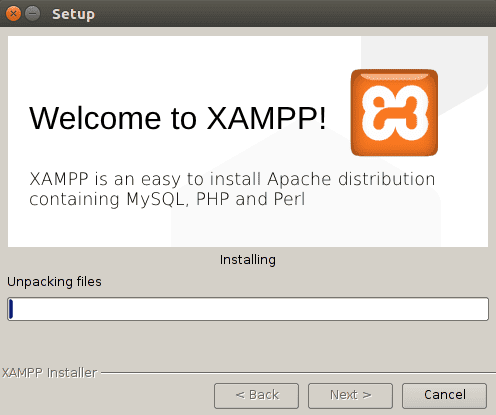This screenshot has width=496, height=415.
Task: Click the blue progress bar fill
Action: [x=11, y=309]
